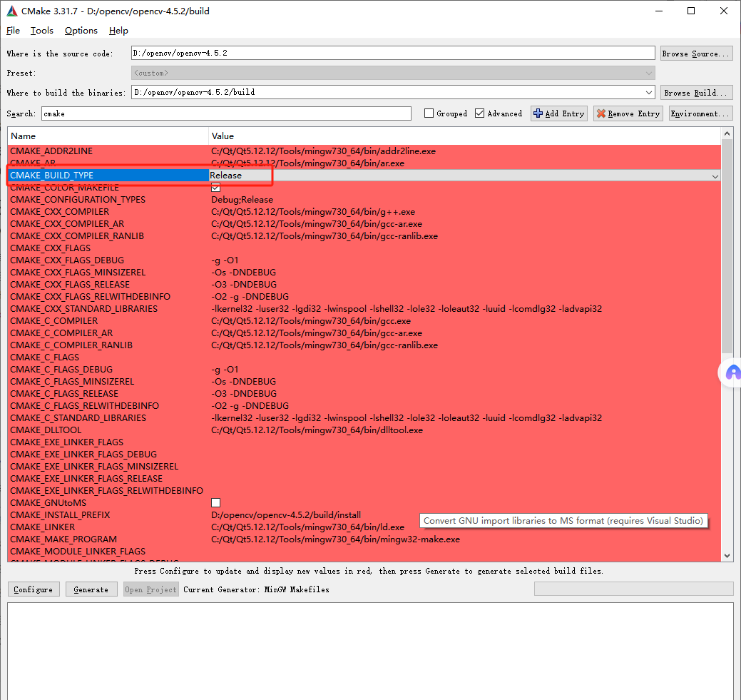Select the CMAKE_CONFIGURATION_TYPES row
Viewport: 741px width, 700px height.
coord(364,200)
